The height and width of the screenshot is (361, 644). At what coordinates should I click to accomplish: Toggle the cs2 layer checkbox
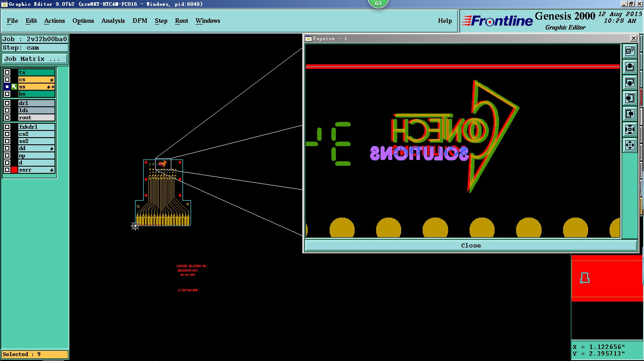[7, 134]
